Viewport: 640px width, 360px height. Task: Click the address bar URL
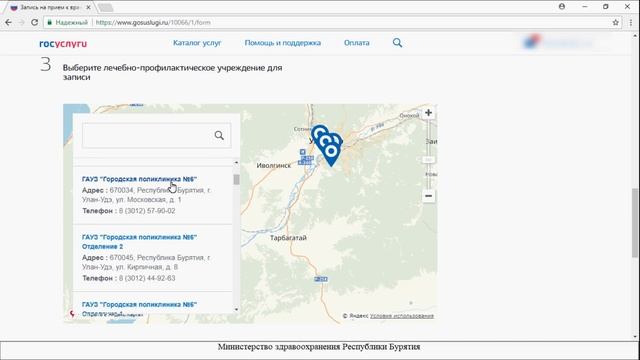pos(153,22)
